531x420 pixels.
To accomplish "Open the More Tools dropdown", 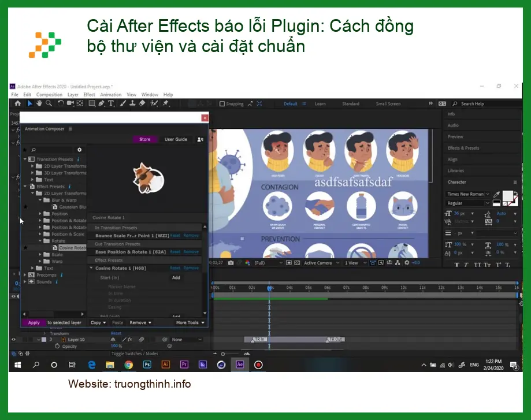I will click(x=190, y=322).
